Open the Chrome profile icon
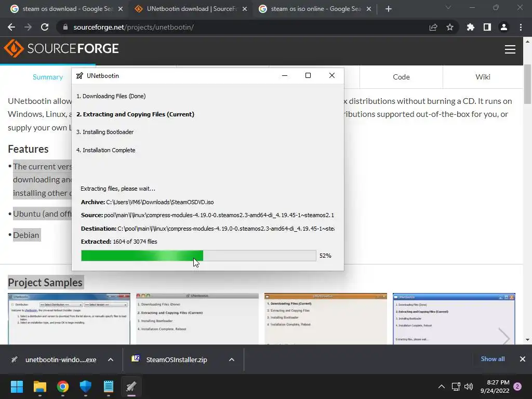The width and height of the screenshot is (532, 399). point(504,27)
